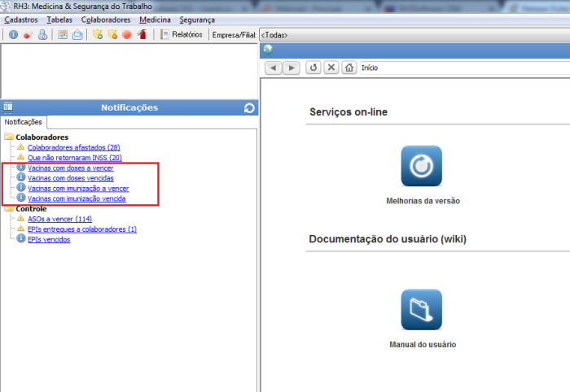Select the Notificações tab

coord(24,121)
